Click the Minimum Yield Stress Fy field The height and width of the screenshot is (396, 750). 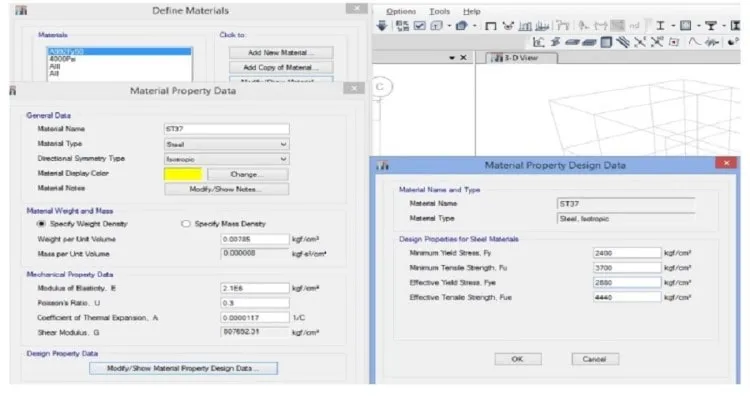(x=627, y=253)
